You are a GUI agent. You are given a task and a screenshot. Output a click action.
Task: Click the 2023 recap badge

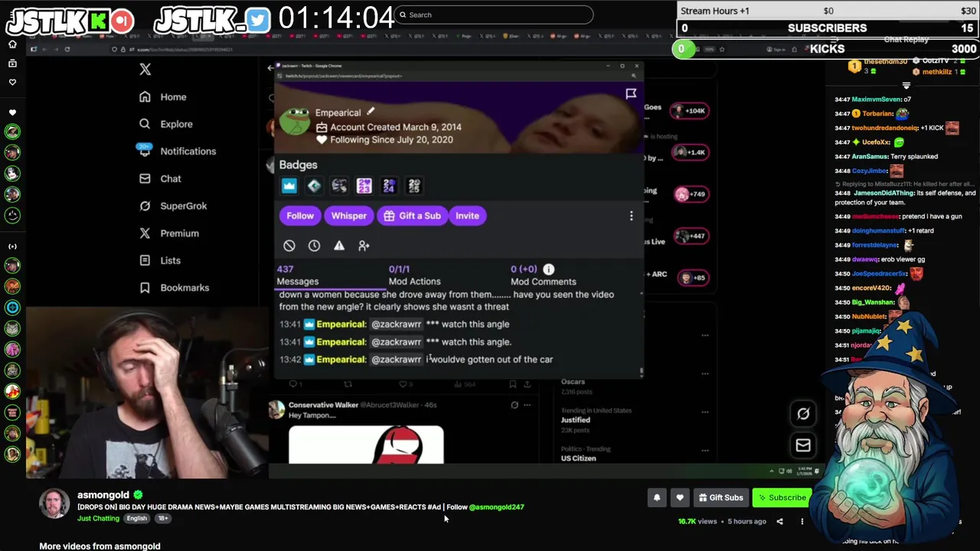click(364, 186)
